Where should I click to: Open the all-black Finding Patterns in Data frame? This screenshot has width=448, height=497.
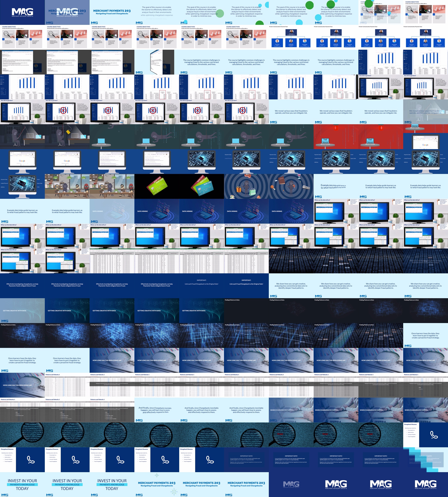tap(246, 311)
